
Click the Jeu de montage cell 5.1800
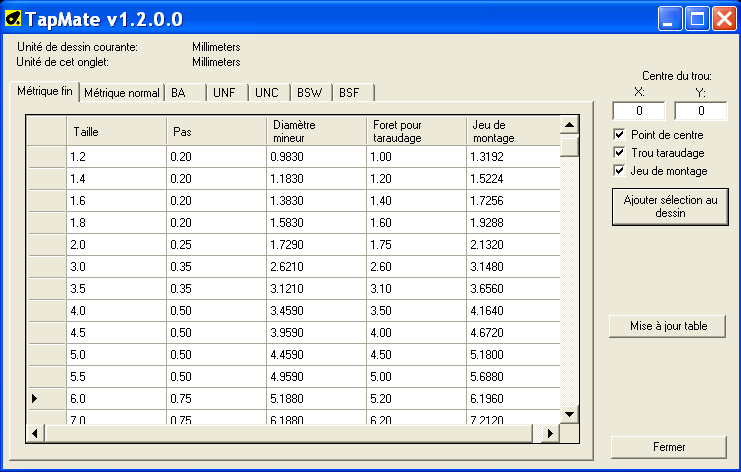(x=513, y=355)
